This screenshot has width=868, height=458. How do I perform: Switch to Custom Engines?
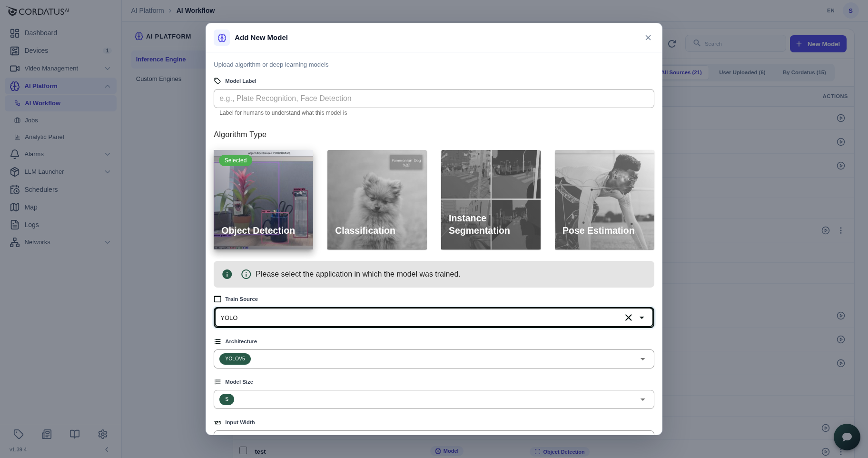click(158, 79)
